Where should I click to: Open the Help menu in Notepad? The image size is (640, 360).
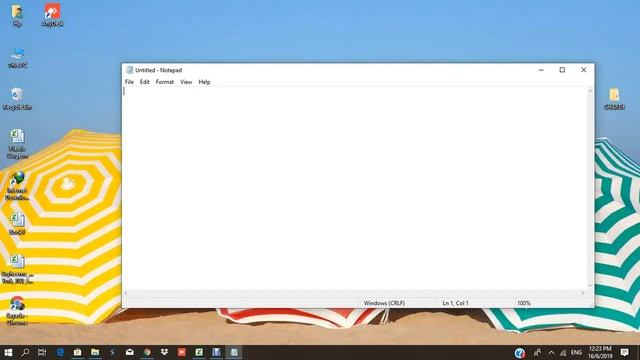(x=204, y=82)
